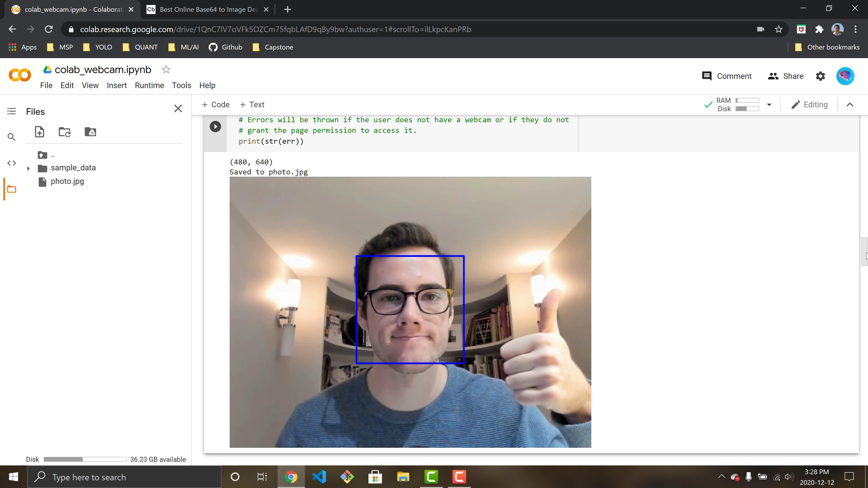The image size is (868, 488).
Task: Open the RAM Disk connection dropdown
Action: coord(769,105)
